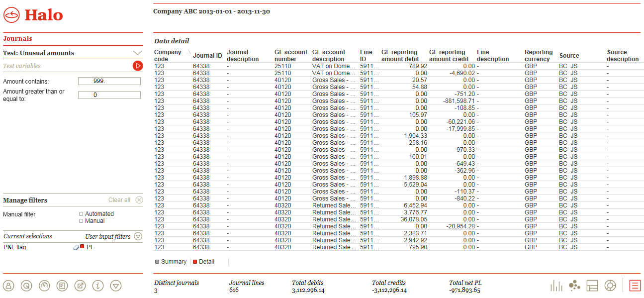The image size is (644, 298).
Task: Sort by GL reporting amount credit header
Action: (449, 56)
